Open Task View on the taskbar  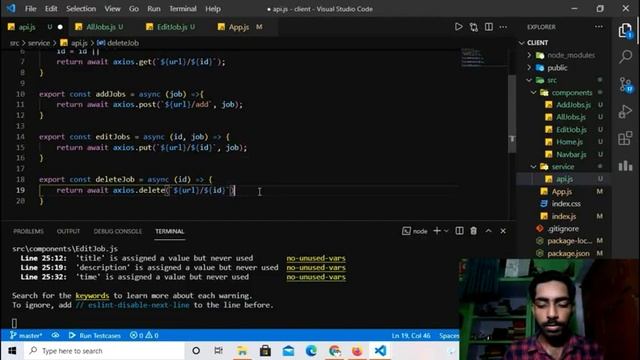[x=218, y=351]
